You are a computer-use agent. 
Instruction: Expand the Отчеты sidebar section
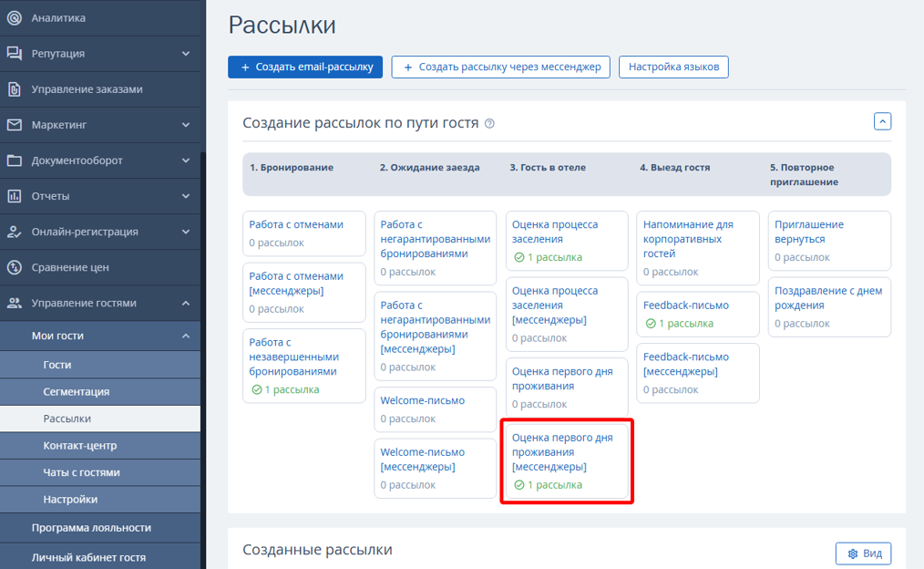click(x=186, y=196)
